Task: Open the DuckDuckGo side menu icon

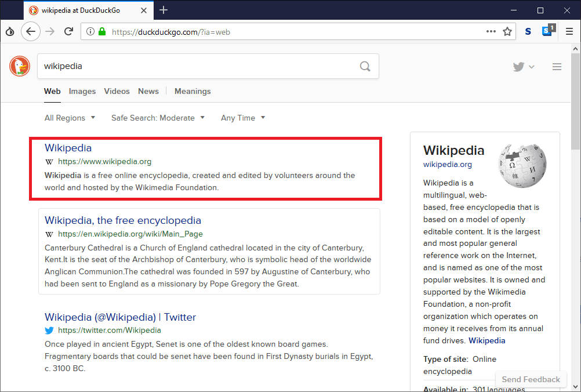Action: click(557, 67)
